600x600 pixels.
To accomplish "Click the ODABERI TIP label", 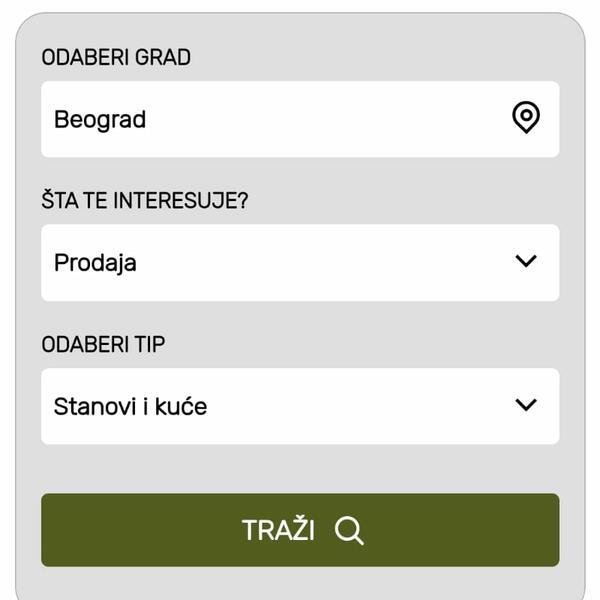I will 103,345.
